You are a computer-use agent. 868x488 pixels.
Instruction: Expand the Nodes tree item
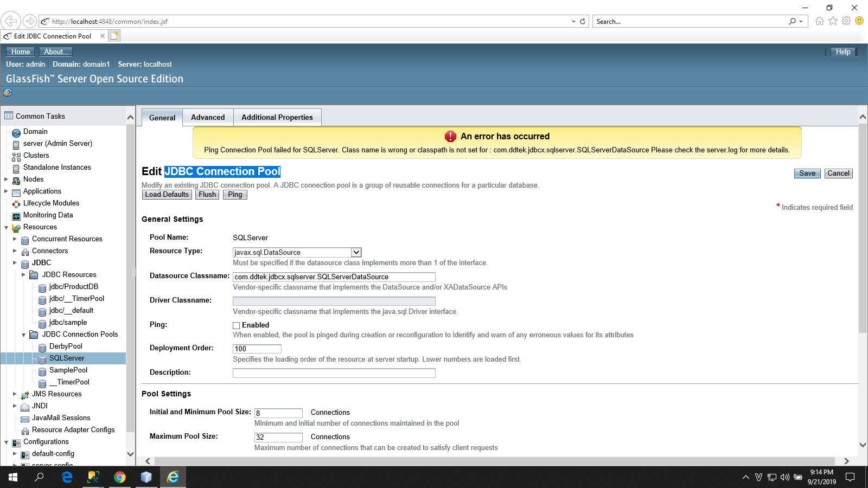pyautogui.click(x=6, y=179)
